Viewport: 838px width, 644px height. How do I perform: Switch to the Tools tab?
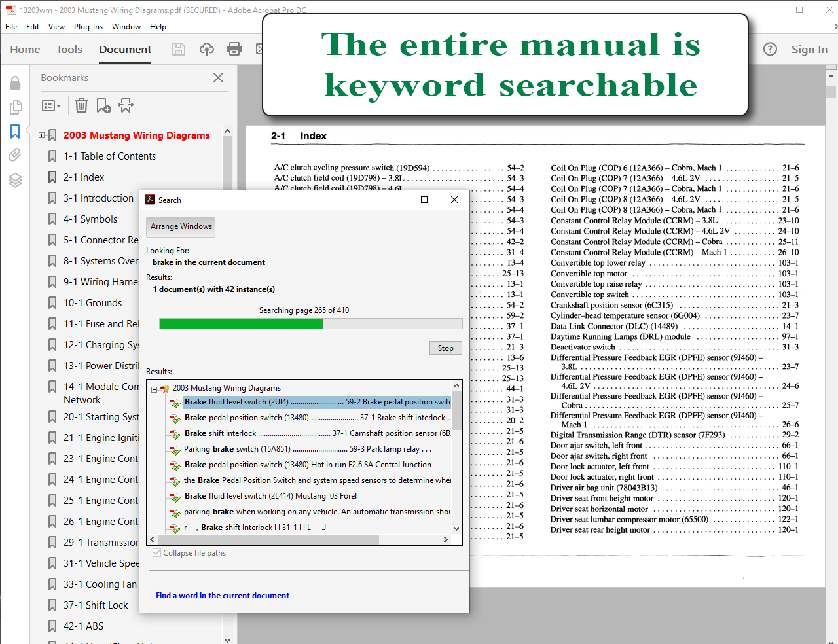(x=69, y=50)
